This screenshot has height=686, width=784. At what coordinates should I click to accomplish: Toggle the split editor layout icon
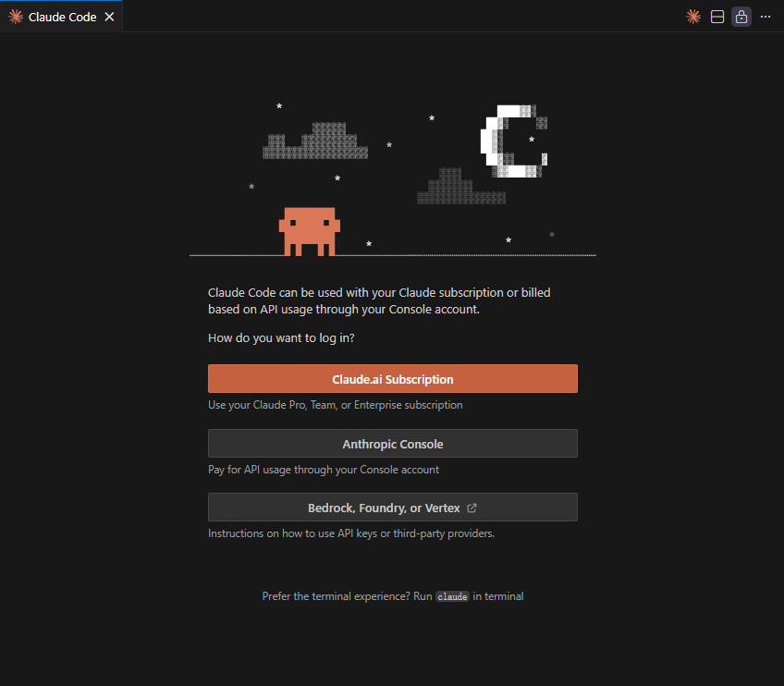click(717, 17)
